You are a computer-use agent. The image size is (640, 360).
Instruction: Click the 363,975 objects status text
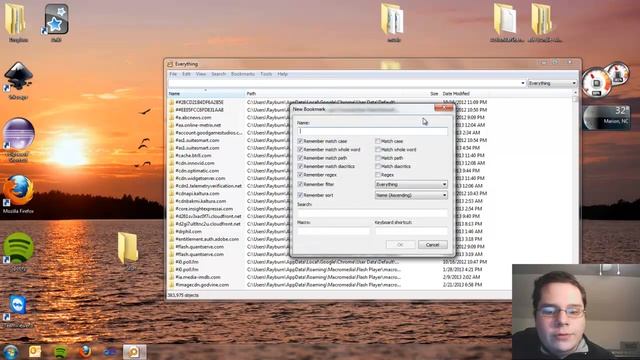[x=183, y=295]
